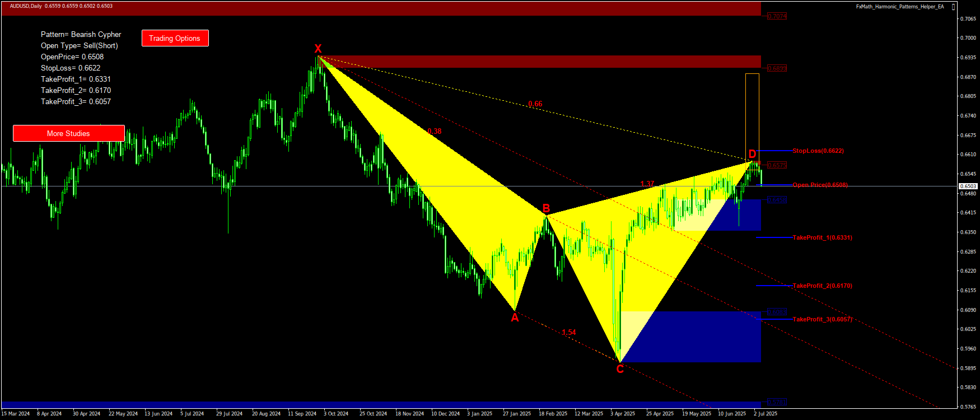Click the StopLoss(0.6622) level label
This screenshot has height=420, width=980.
[818, 151]
